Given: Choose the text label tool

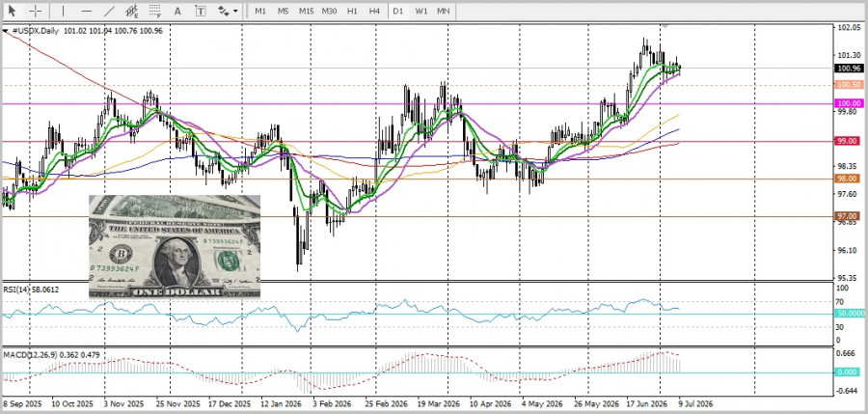Looking at the screenshot, I should 201,11.
